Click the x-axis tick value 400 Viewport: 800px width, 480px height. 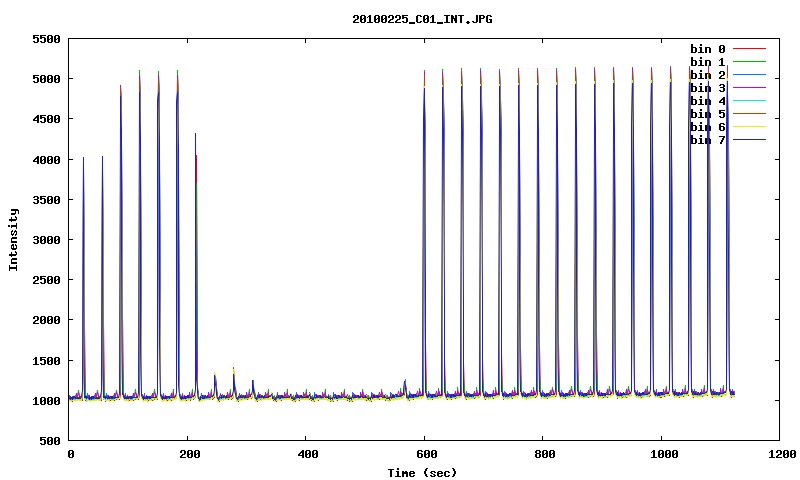coord(308,454)
